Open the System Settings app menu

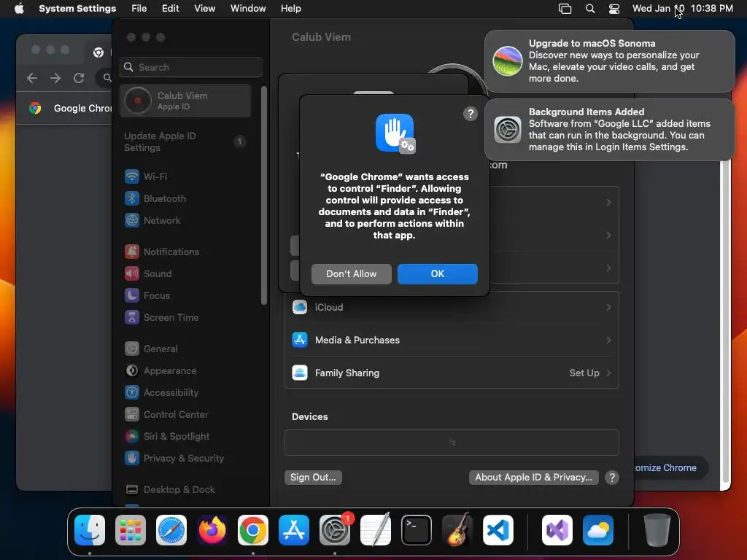tap(77, 9)
